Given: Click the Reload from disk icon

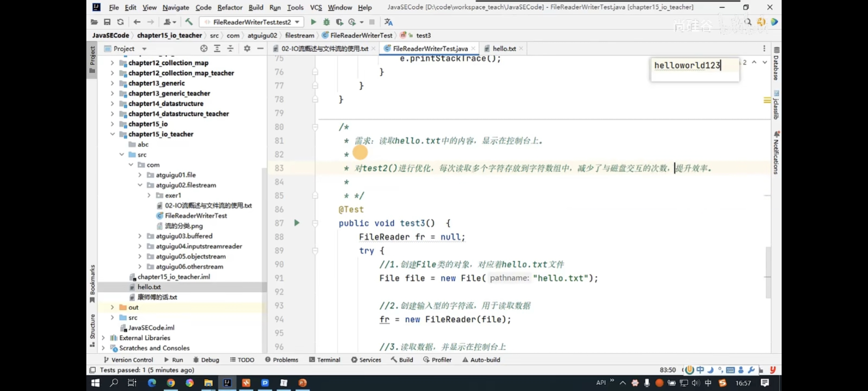Looking at the screenshot, I should [x=120, y=22].
